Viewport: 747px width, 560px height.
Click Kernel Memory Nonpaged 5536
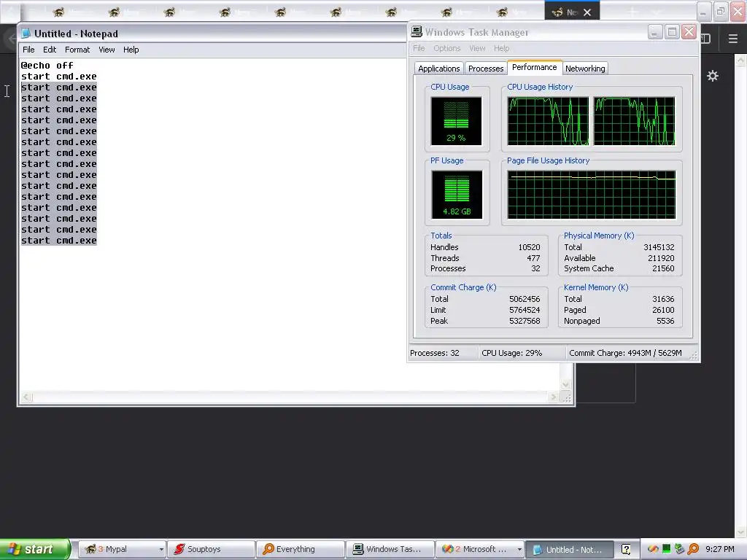pyautogui.click(x=665, y=321)
